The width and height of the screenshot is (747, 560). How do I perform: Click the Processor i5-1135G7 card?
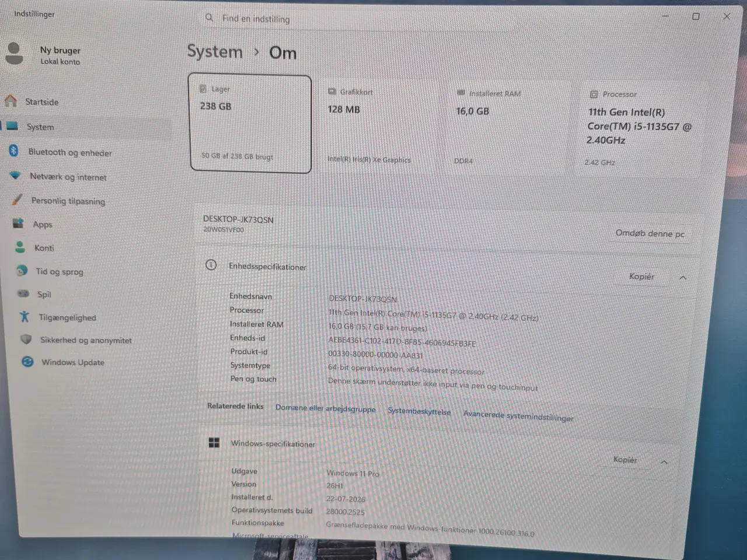[x=639, y=128]
